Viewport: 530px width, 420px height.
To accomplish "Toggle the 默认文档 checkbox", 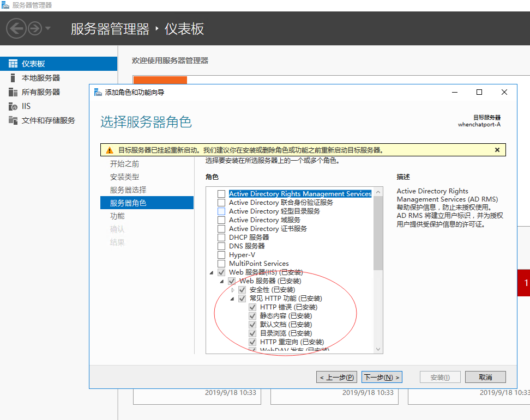I will tap(252, 325).
